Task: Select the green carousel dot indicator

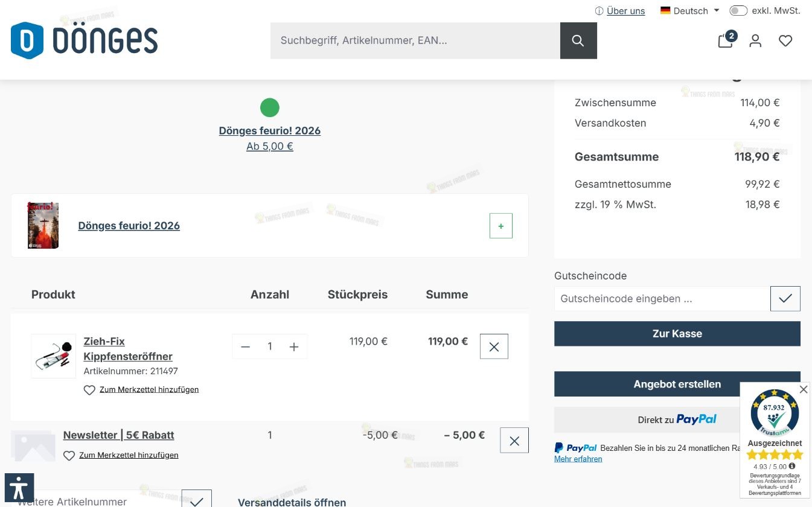Action: coord(270,107)
